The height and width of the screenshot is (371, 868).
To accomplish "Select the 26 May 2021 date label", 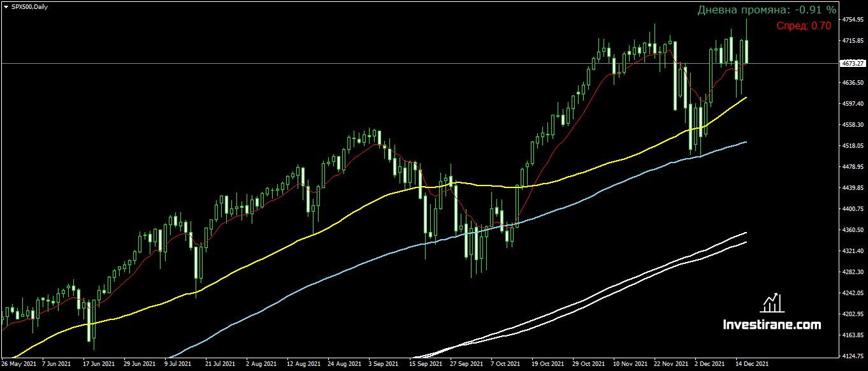I will pos(19,364).
